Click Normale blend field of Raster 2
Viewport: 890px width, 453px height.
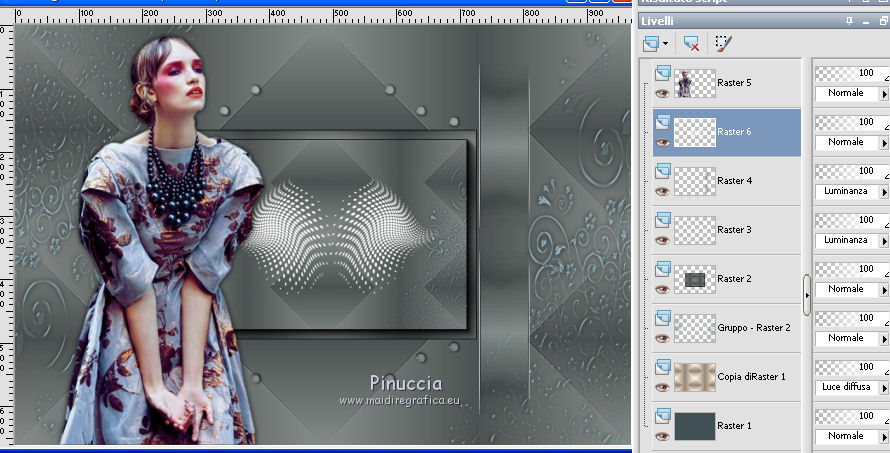847,290
